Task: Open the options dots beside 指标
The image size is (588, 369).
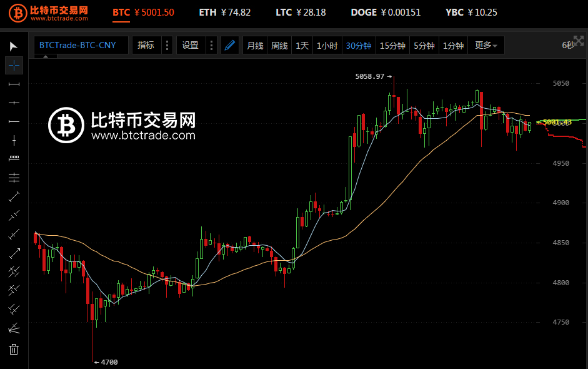Action: [x=167, y=46]
